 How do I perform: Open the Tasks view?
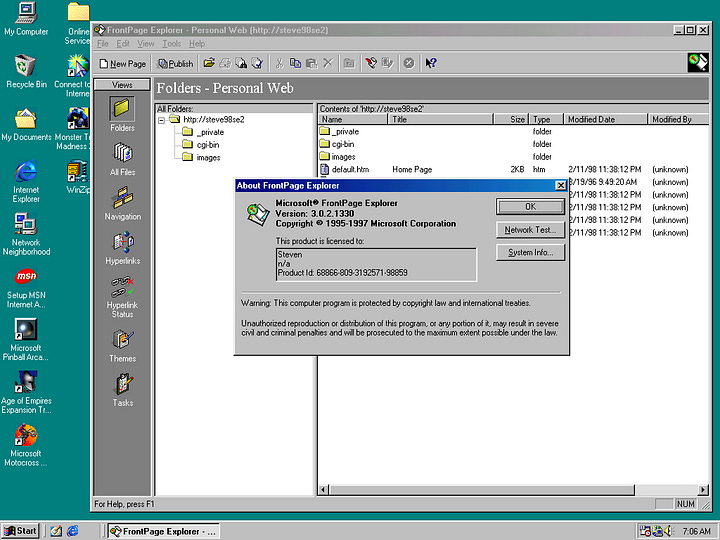122,390
